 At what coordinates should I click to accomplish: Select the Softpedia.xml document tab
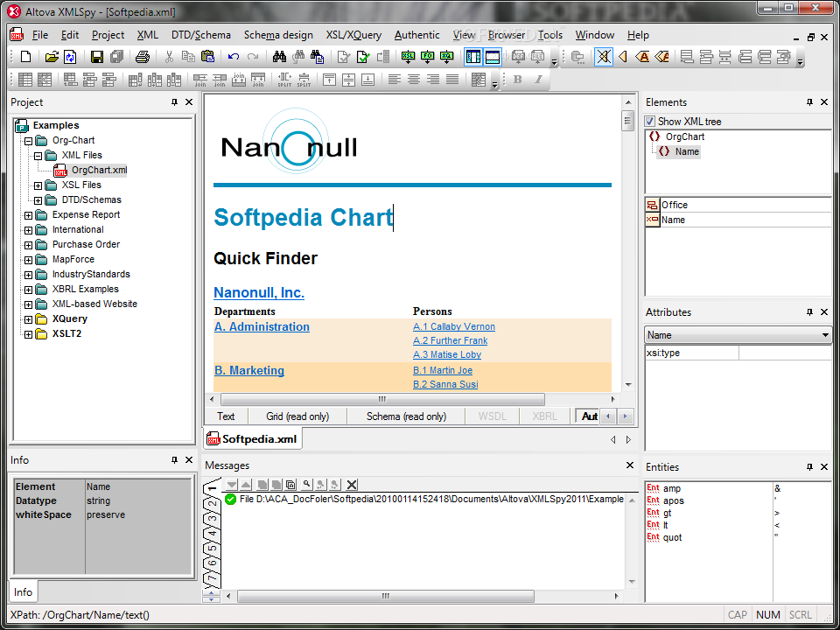click(x=253, y=439)
